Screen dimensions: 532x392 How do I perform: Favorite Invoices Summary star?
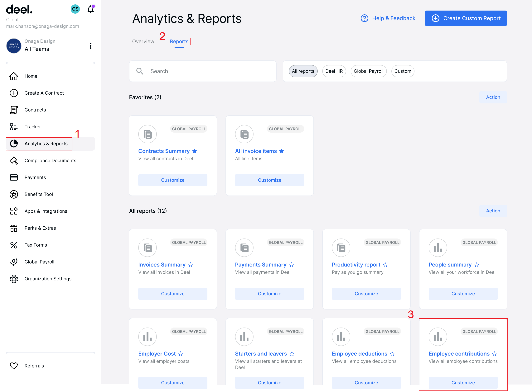coord(191,265)
